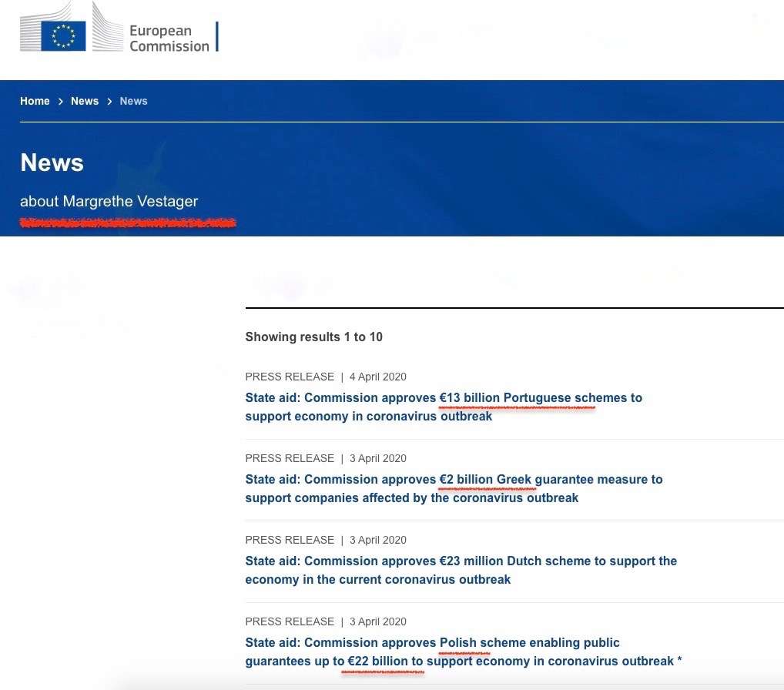Open the €2 billion Greek guarantee press release
Image resolution: width=784 pixels, height=690 pixels.
coord(454,488)
